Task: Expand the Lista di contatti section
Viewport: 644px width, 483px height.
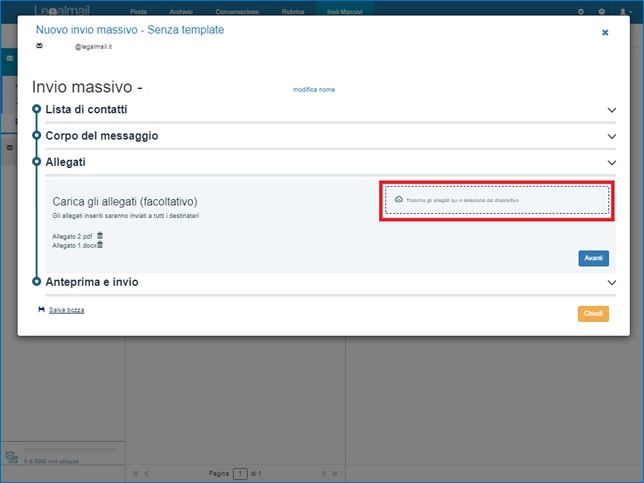Action: coord(611,110)
